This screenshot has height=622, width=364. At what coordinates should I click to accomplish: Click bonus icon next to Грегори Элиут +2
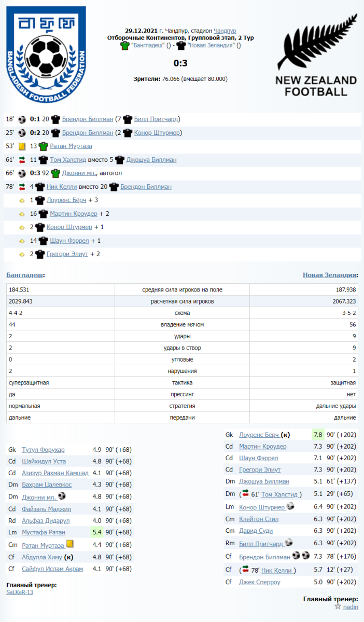22,254
